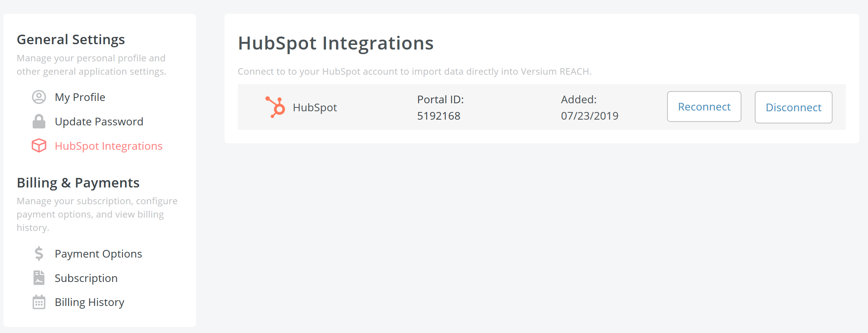Click the Manage your personal profile description
Viewport: 868px width, 333px height.
click(91, 65)
